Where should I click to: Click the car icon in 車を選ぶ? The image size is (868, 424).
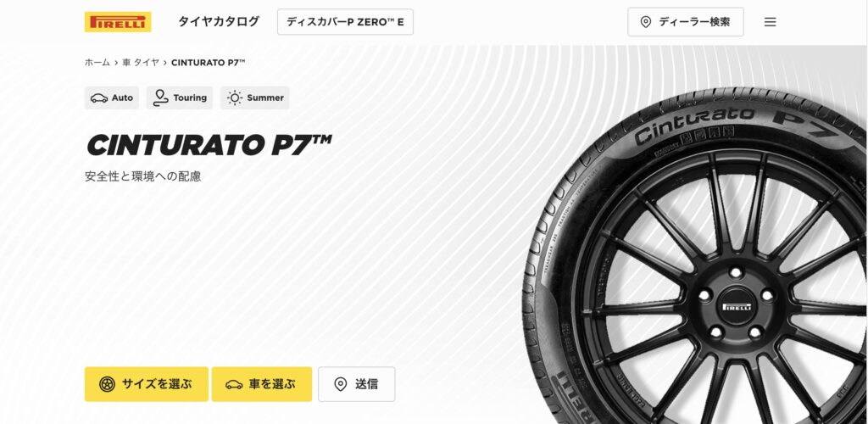pyautogui.click(x=234, y=384)
